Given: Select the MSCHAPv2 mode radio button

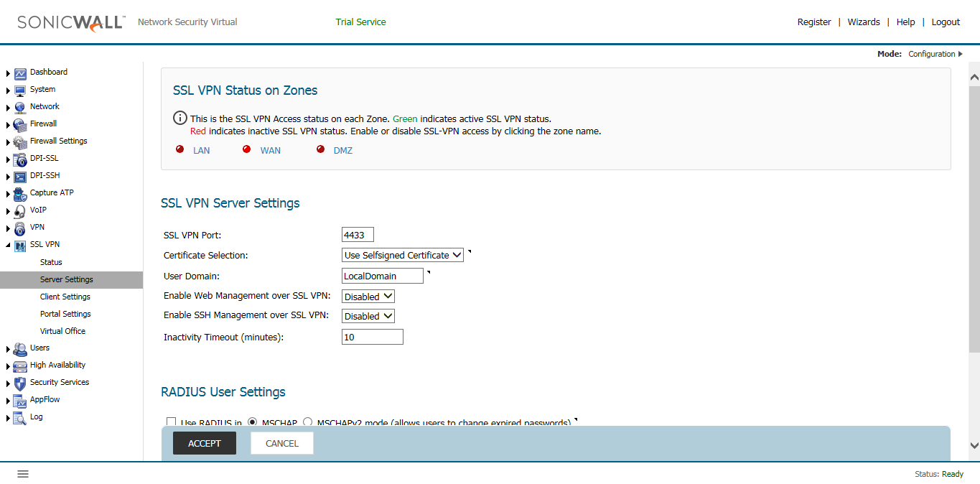Looking at the screenshot, I should tap(307, 422).
